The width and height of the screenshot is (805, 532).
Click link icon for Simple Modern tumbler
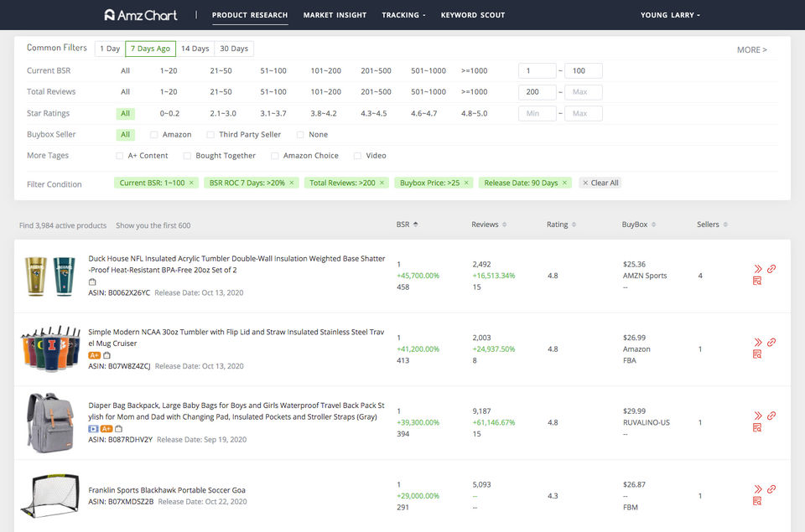point(771,342)
